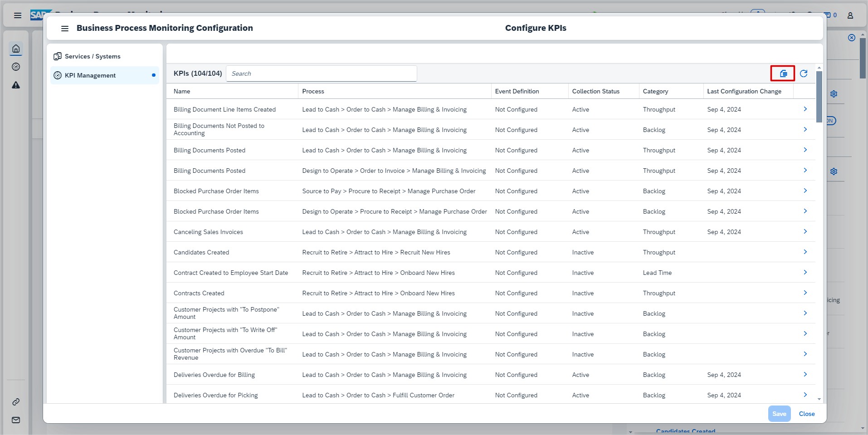The width and height of the screenshot is (868, 435).
Task: Click the link icon in sidebar
Action: [x=16, y=402]
